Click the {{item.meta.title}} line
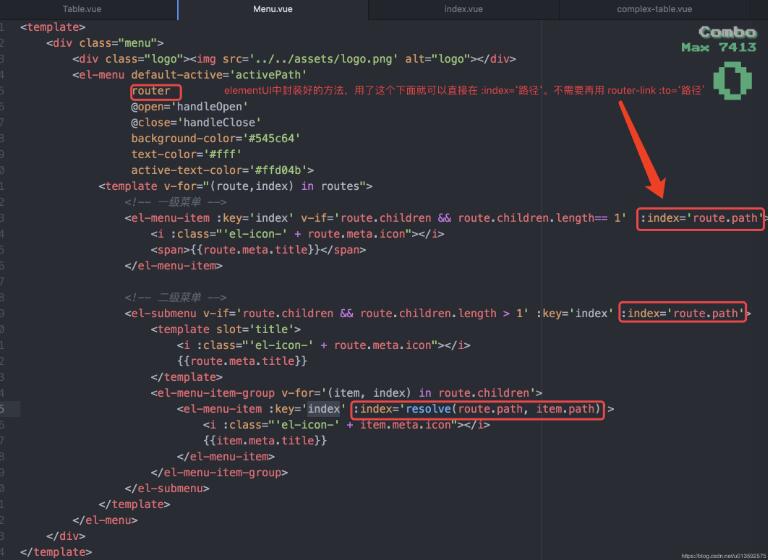 (x=265, y=440)
